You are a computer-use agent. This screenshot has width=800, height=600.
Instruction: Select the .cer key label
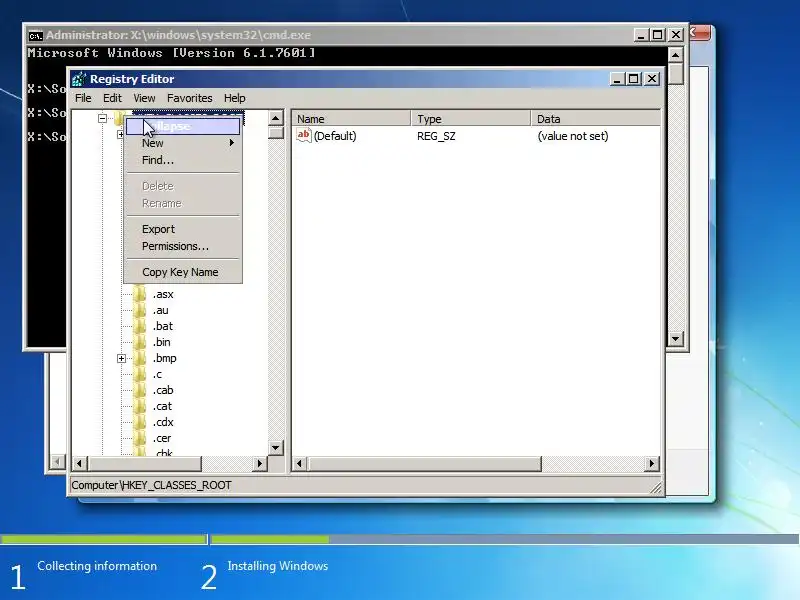pyautogui.click(x=162, y=438)
